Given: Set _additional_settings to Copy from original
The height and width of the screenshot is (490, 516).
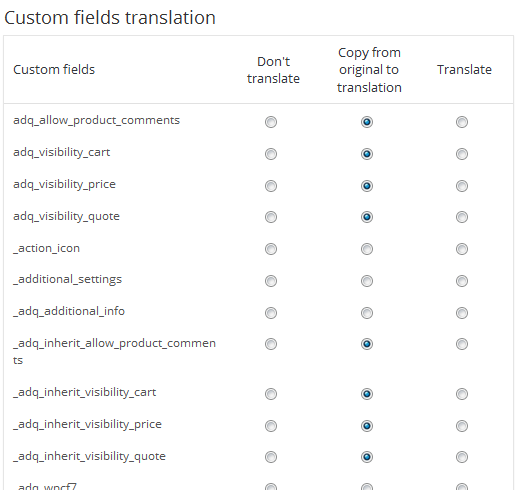Looking at the screenshot, I should click(367, 281).
